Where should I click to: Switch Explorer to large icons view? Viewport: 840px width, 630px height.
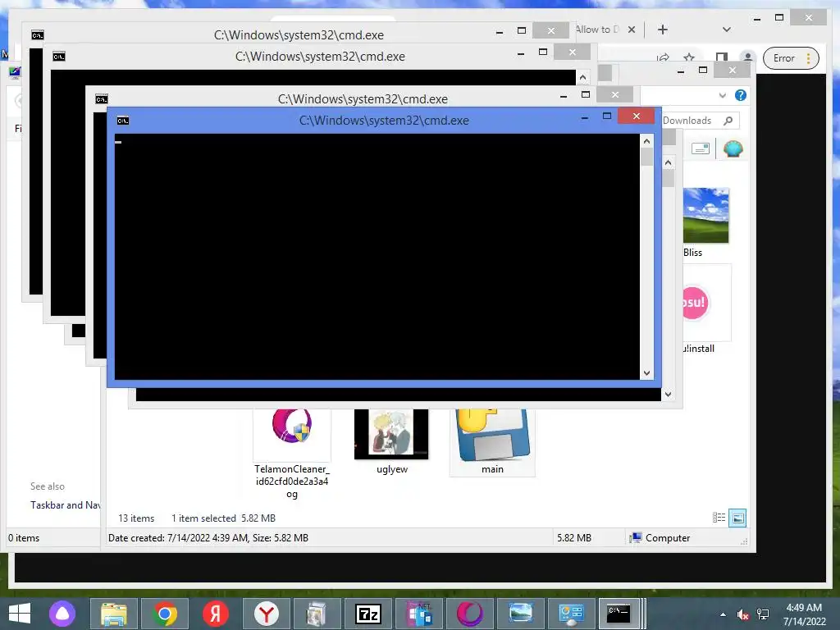pyautogui.click(x=737, y=518)
